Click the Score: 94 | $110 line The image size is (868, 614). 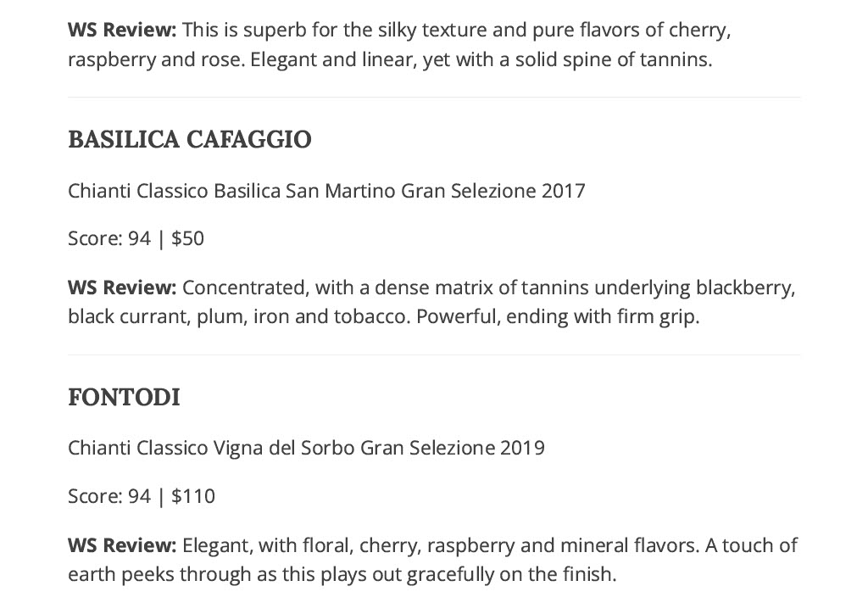point(142,495)
